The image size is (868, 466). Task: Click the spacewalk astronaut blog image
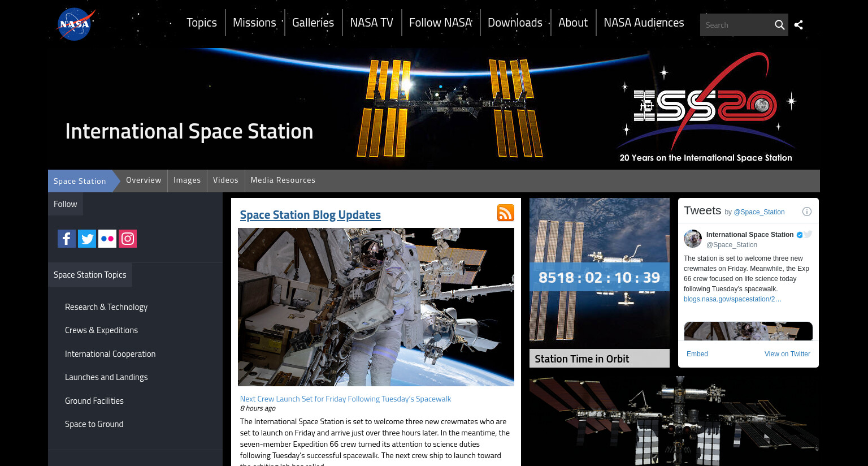(x=376, y=307)
